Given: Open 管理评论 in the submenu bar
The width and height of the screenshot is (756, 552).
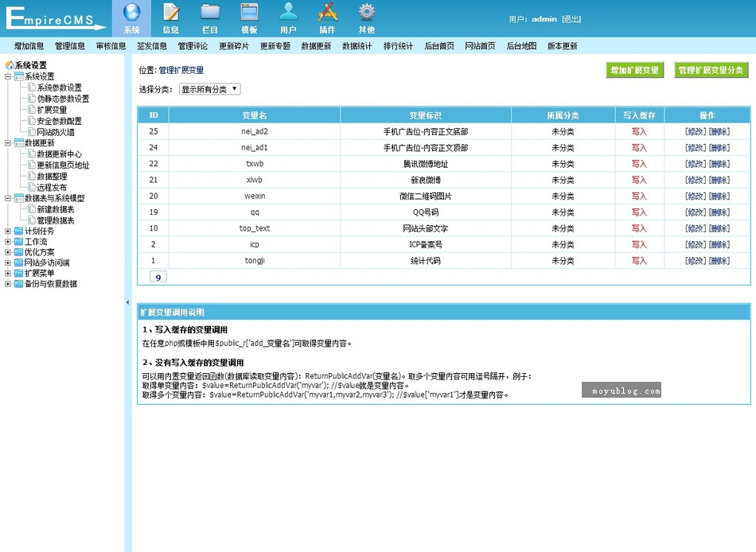Looking at the screenshot, I should click(193, 46).
